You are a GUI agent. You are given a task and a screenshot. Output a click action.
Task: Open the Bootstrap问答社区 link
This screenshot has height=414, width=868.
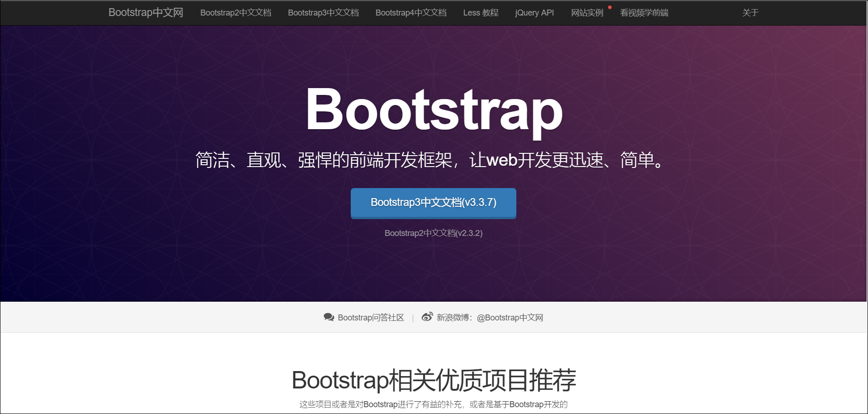coord(371,318)
